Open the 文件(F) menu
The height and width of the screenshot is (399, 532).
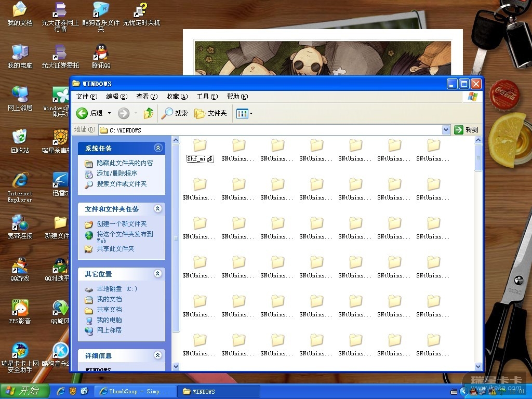86,97
